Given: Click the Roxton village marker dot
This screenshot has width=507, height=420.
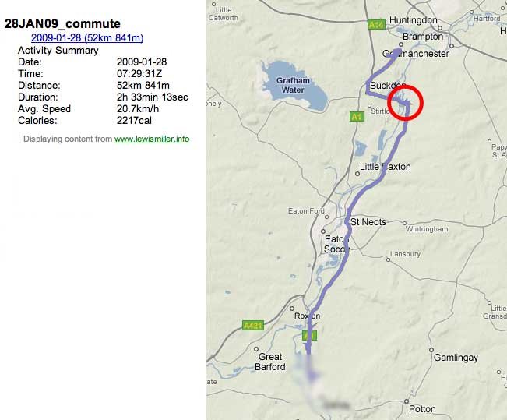Looking at the screenshot, I should coord(292,309).
